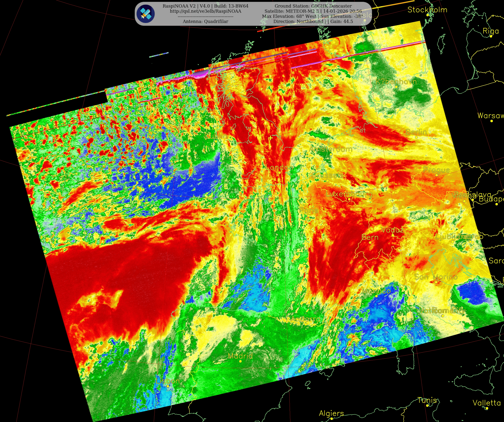Open the qsl.net RaspiNOAA URL text
This screenshot has width=504, height=422.
pos(205,11)
